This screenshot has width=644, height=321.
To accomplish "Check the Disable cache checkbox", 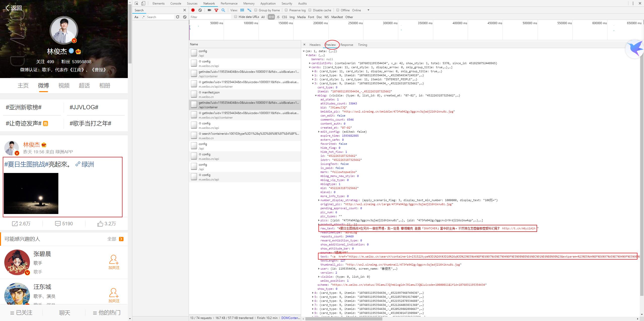I will point(310,10).
